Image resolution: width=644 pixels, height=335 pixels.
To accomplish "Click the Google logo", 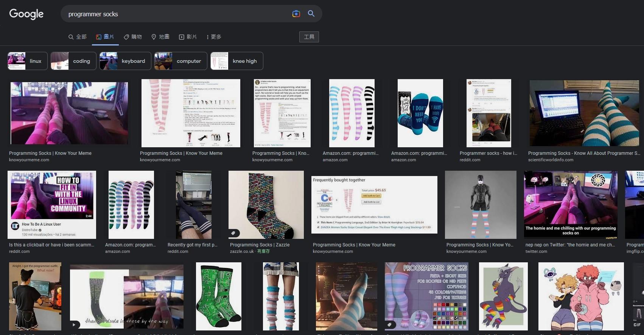I will (26, 14).
